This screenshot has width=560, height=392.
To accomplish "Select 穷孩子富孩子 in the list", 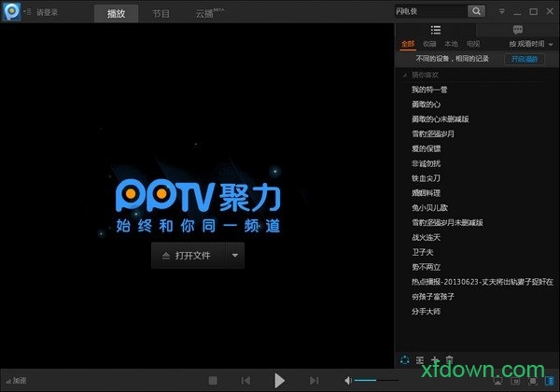I will pyautogui.click(x=433, y=297).
